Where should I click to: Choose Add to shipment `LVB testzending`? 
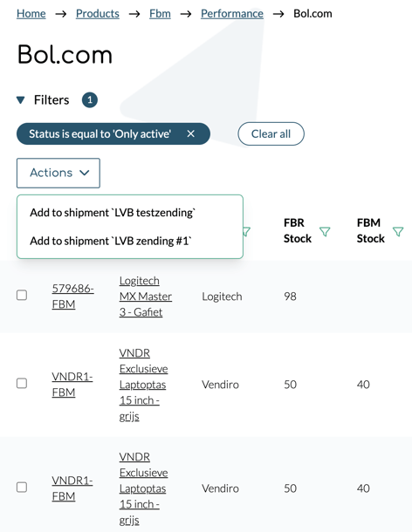pyautogui.click(x=113, y=213)
